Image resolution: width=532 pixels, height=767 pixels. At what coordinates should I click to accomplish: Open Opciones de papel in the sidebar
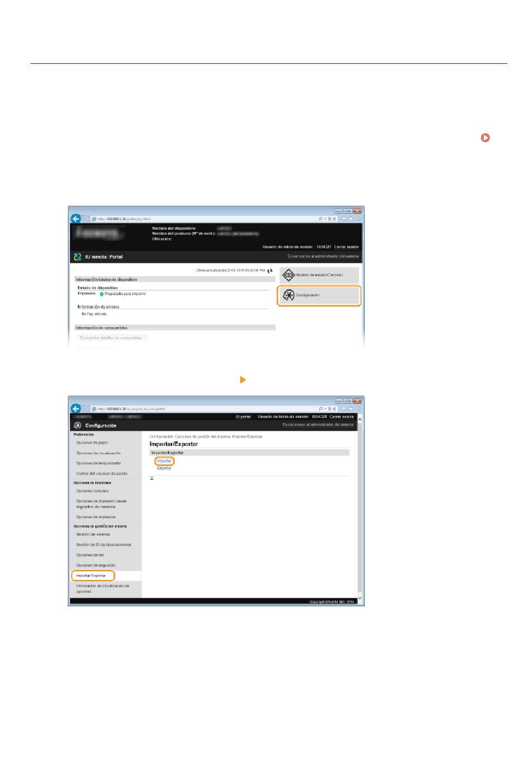[92, 443]
